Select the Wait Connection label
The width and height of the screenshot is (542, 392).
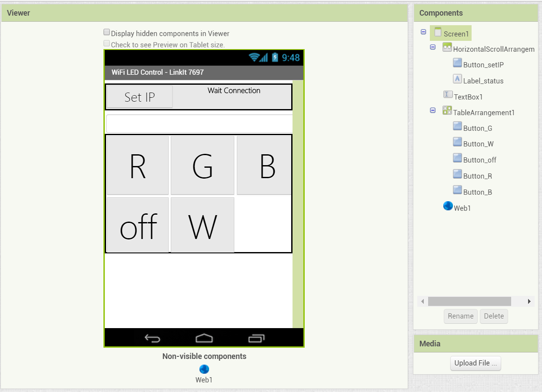[x=234, y=90]
